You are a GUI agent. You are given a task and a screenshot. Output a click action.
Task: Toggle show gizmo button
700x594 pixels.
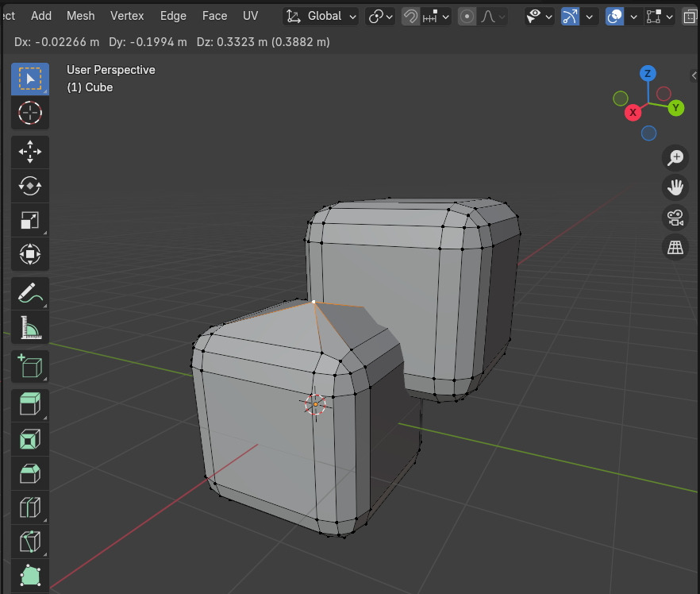click(x=570, y=17)
